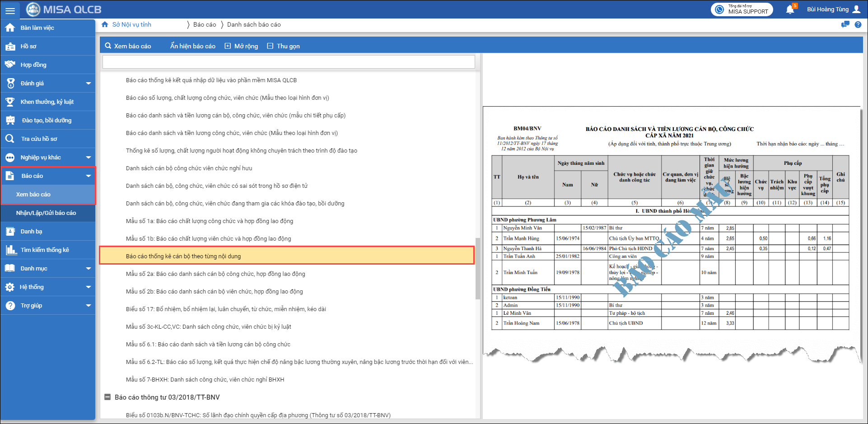Expand the Danh mục sidebar arrow

click(x=89, y=268)
